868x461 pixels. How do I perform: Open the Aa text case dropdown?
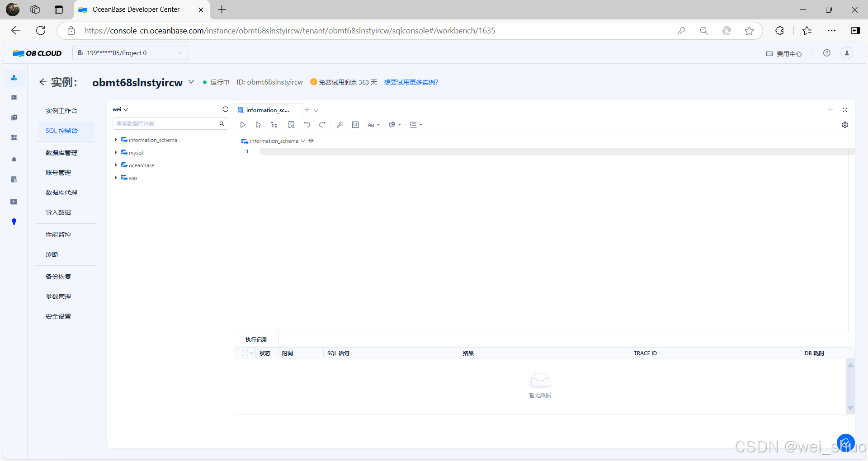pyautogui.click(x=373, y=125)
